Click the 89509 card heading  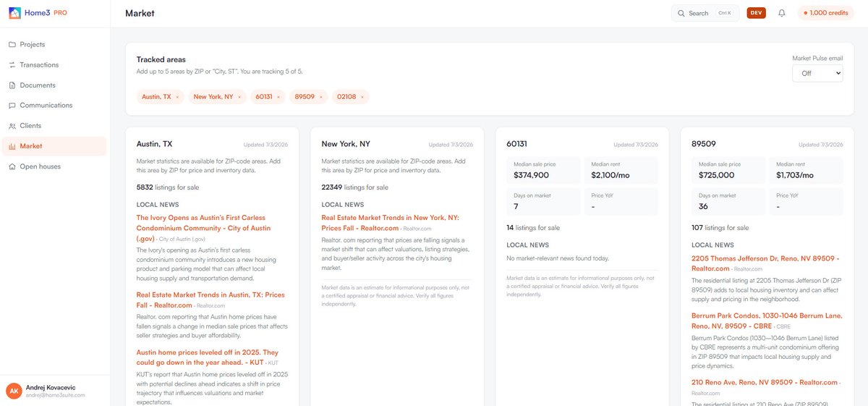(x=704, y=144)
